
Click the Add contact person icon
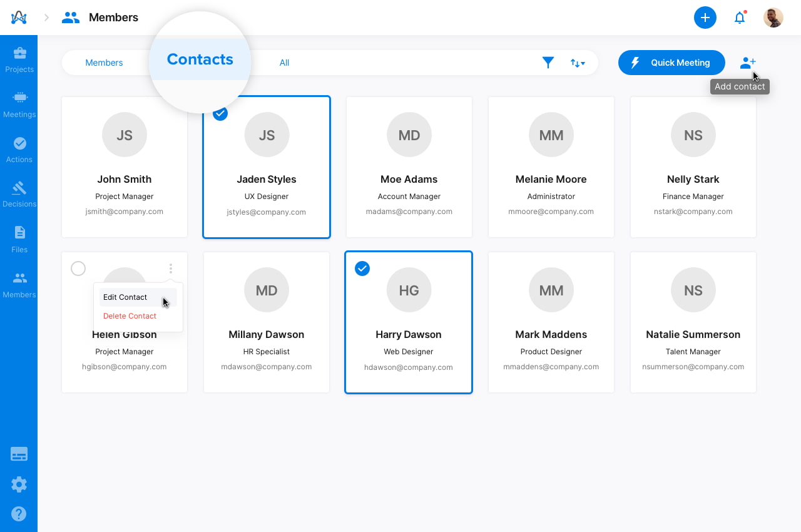748,63
